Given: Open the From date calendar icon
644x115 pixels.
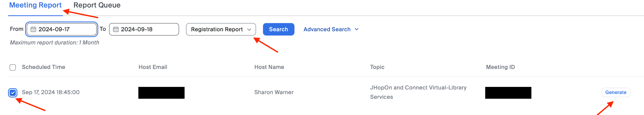Looking at the screenshot, I should 33,30.
